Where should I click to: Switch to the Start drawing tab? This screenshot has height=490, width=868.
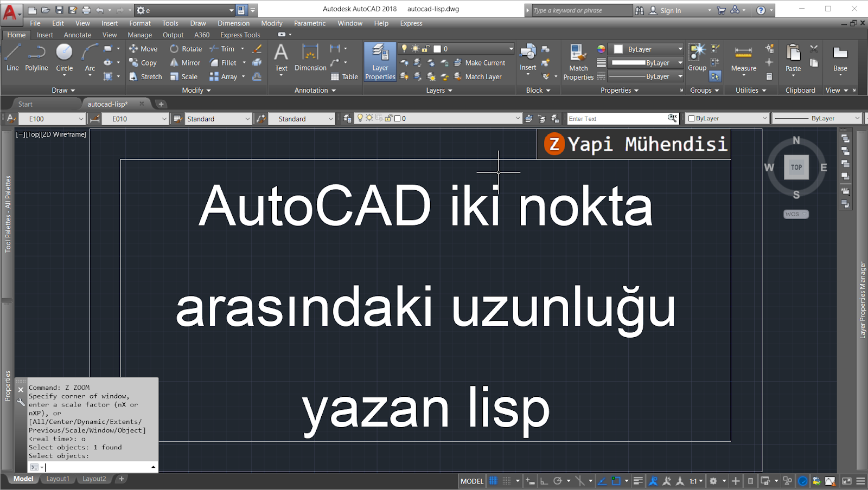coord(25,104)
